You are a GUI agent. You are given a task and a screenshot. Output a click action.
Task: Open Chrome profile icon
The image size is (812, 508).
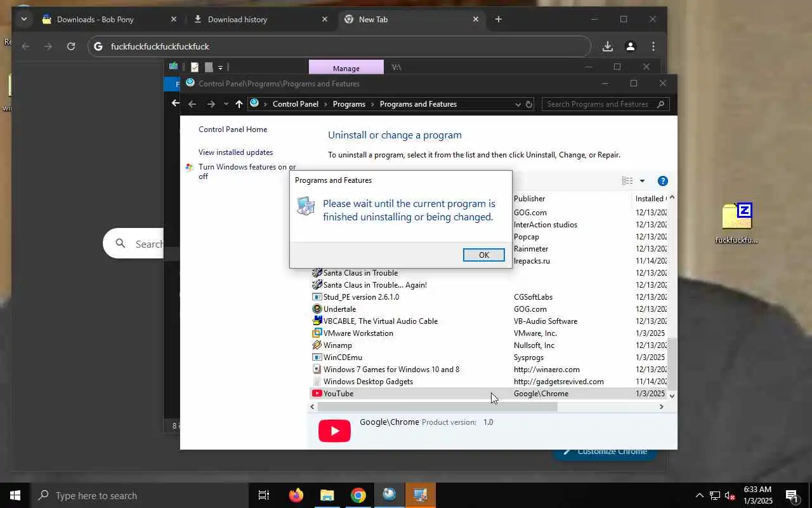click(x=631, y=46)
